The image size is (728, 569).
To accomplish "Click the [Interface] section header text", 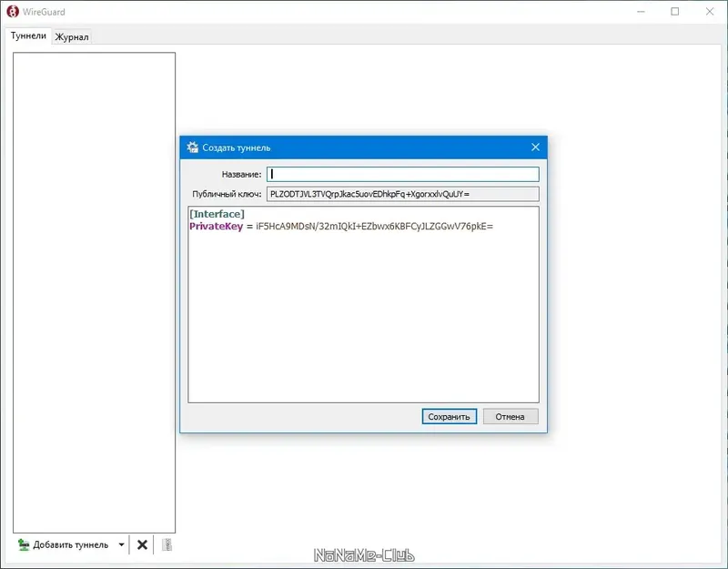I will pyautogui.click(x=217, y=214).
